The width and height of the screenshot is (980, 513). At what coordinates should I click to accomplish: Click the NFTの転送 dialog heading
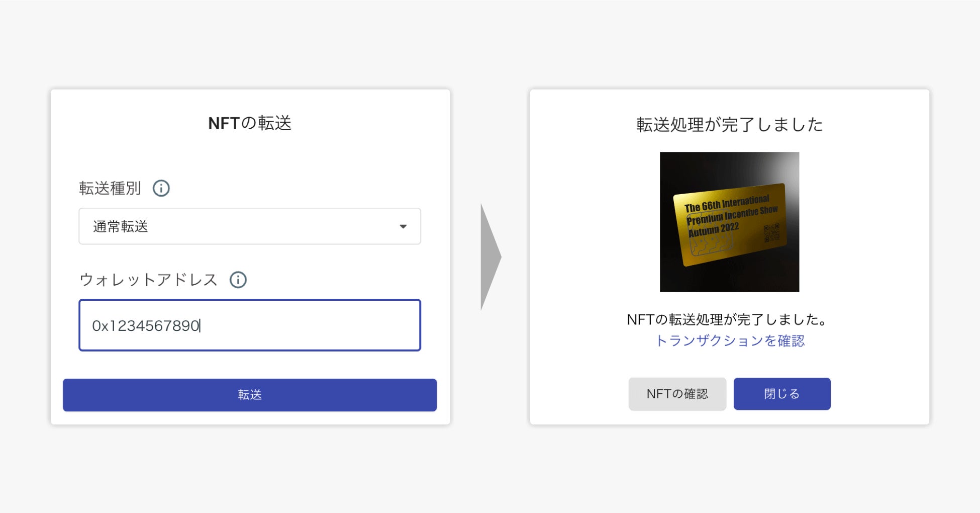249,123
